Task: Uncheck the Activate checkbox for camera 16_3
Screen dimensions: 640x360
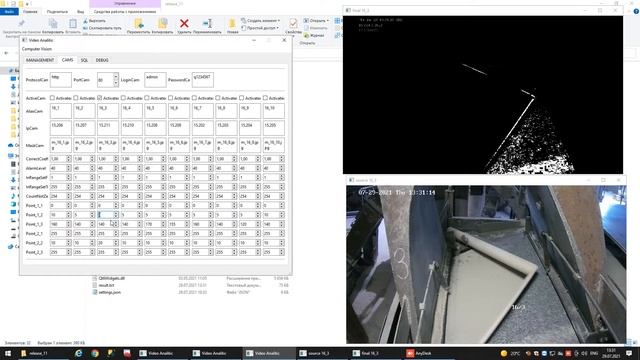Action: (99, 98)
